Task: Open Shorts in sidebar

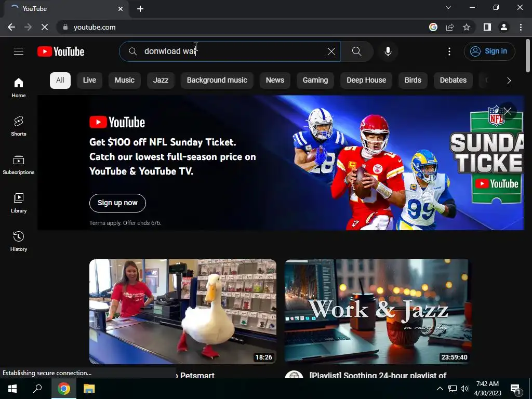Action: coord(19,126)
